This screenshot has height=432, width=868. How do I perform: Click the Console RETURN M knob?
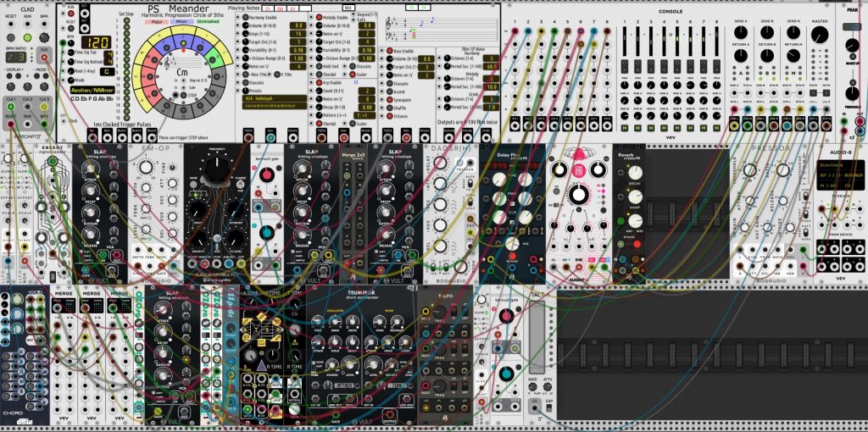click(x=793, y=55)
